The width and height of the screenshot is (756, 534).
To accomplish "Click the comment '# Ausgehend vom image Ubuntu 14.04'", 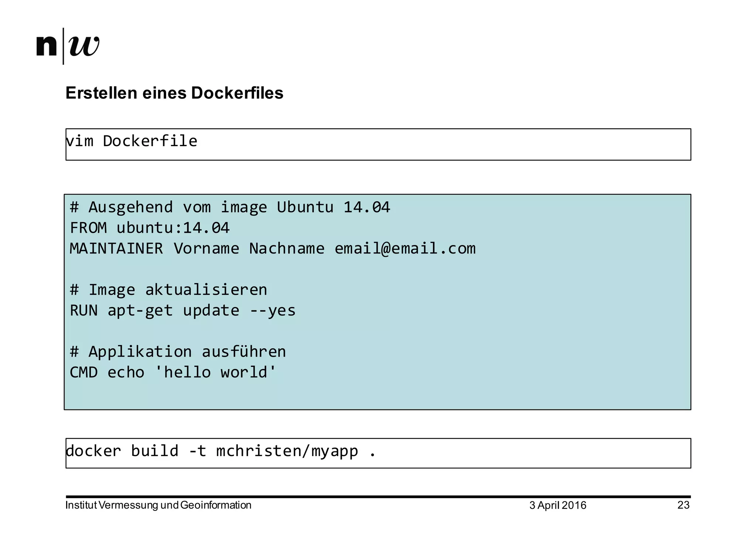I will pos(230,207).
